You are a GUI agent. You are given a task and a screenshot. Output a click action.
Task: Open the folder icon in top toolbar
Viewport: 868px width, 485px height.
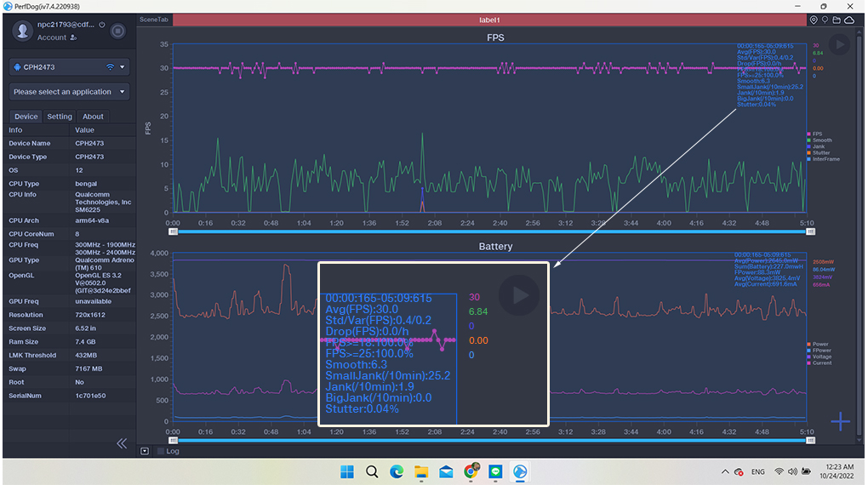coord(837,20)
